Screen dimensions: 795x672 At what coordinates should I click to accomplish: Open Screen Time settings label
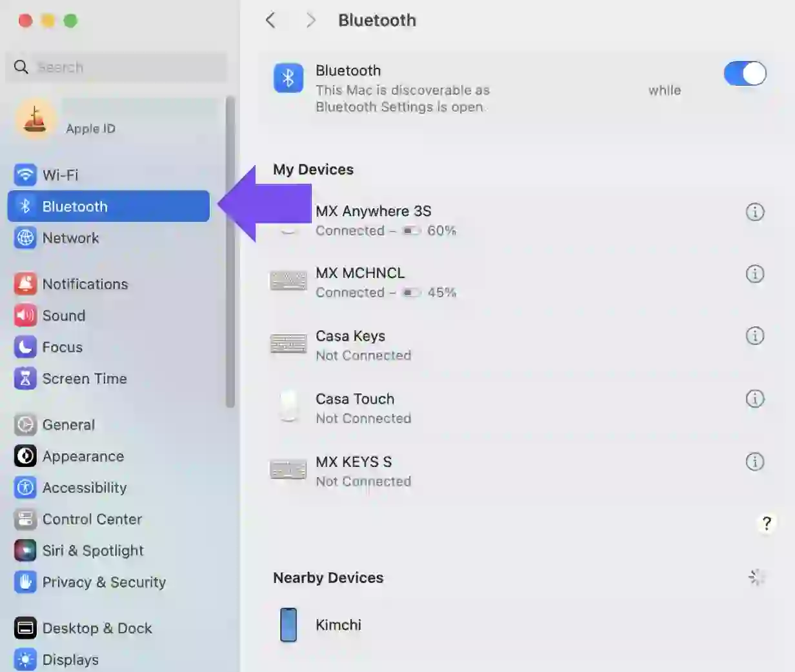85,379
